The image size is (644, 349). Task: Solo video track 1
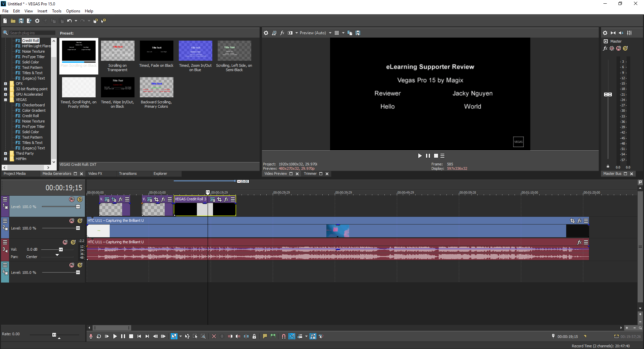(x=80, y=199)
